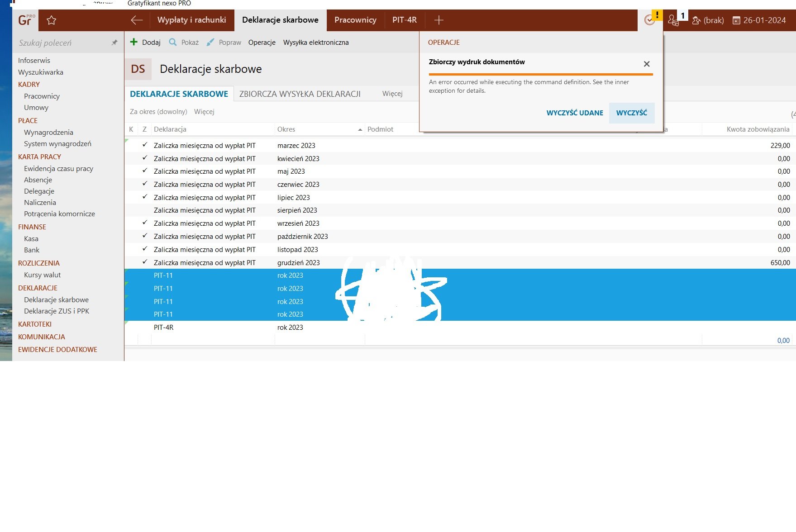Pin the command search panel
796x532 pixels.
(x=114, y=43)
